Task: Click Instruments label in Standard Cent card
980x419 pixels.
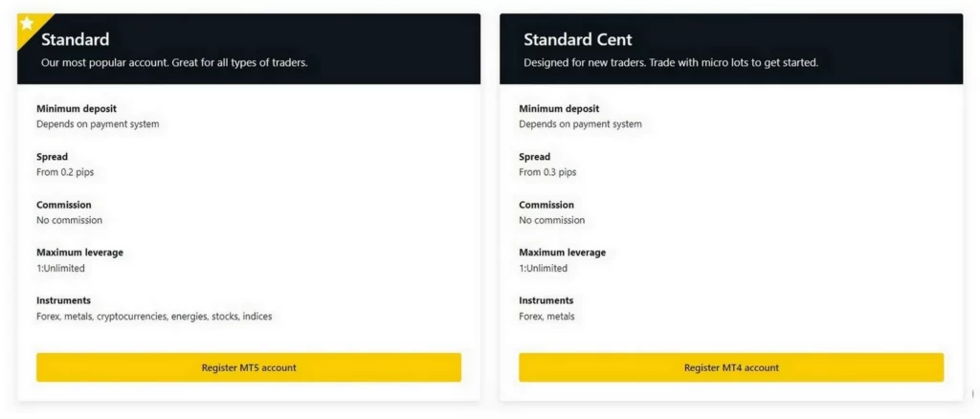Action: [x=546, y=300]
